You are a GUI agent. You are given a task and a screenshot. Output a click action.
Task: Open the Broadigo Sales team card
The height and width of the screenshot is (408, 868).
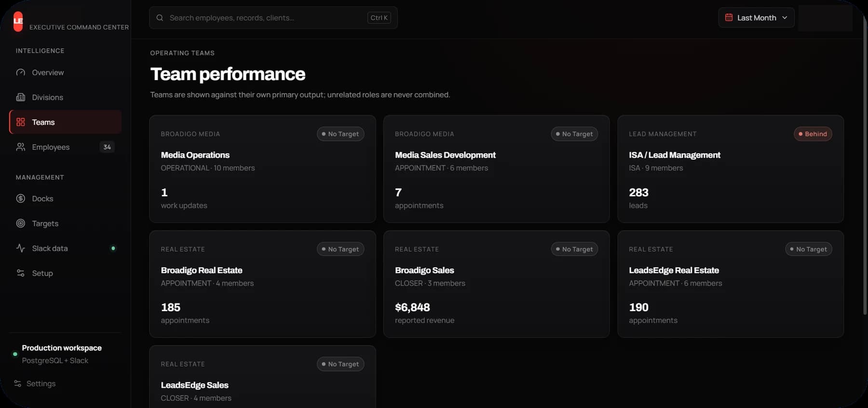pos(496,284)
